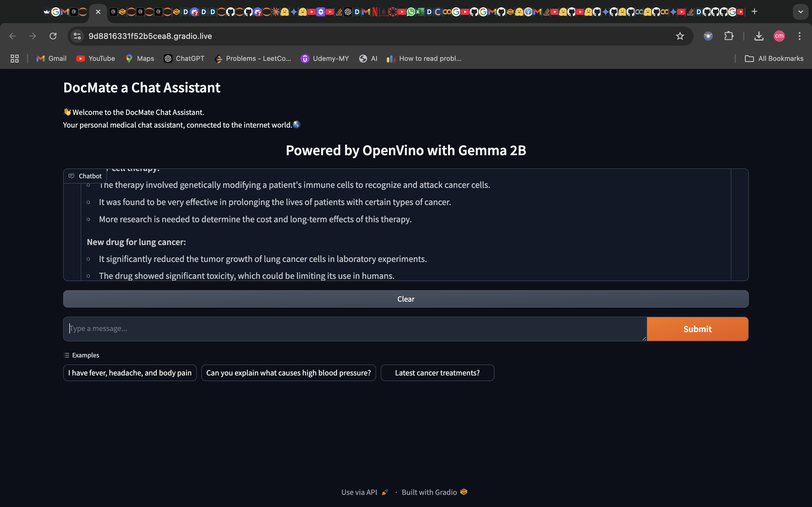The image size is (812, 507).
Task: Focus the 'Type a message...' text box
Action: coord(354,329)
